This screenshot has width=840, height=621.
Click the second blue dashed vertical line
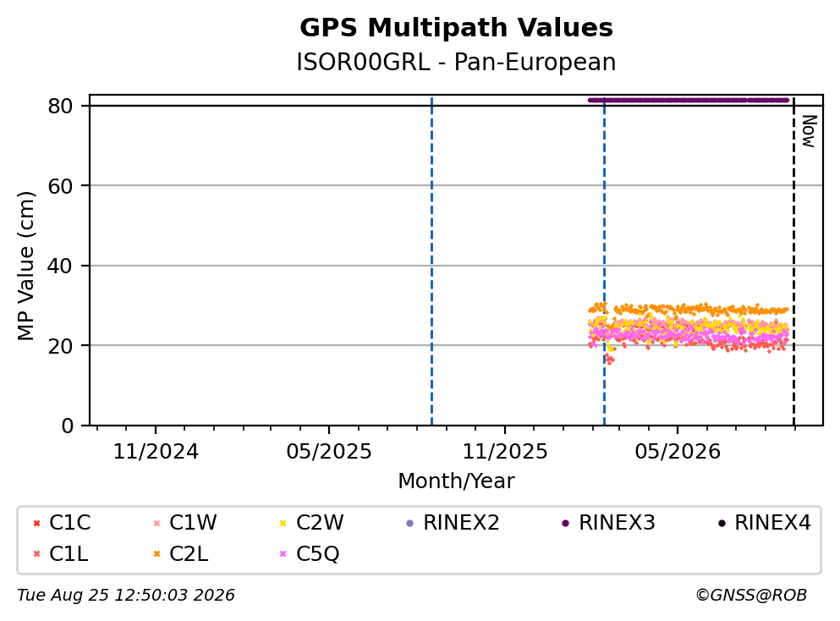(x=604, y=261)
